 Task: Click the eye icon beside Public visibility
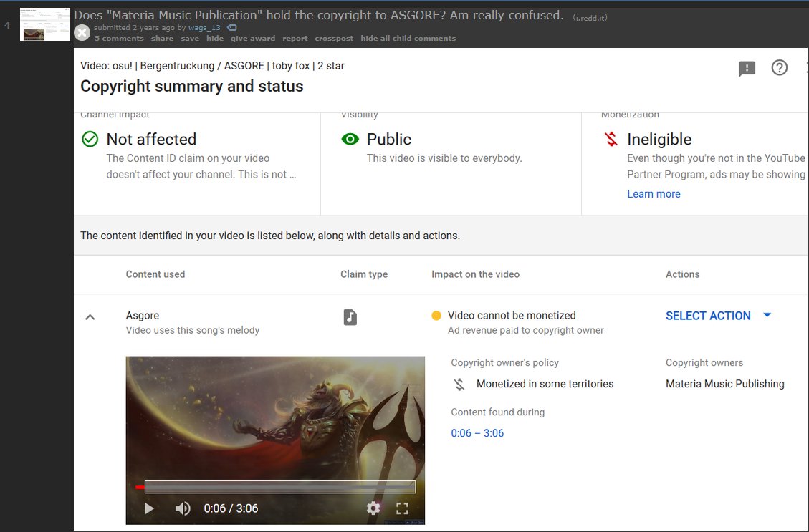click(x=350, y=139)
